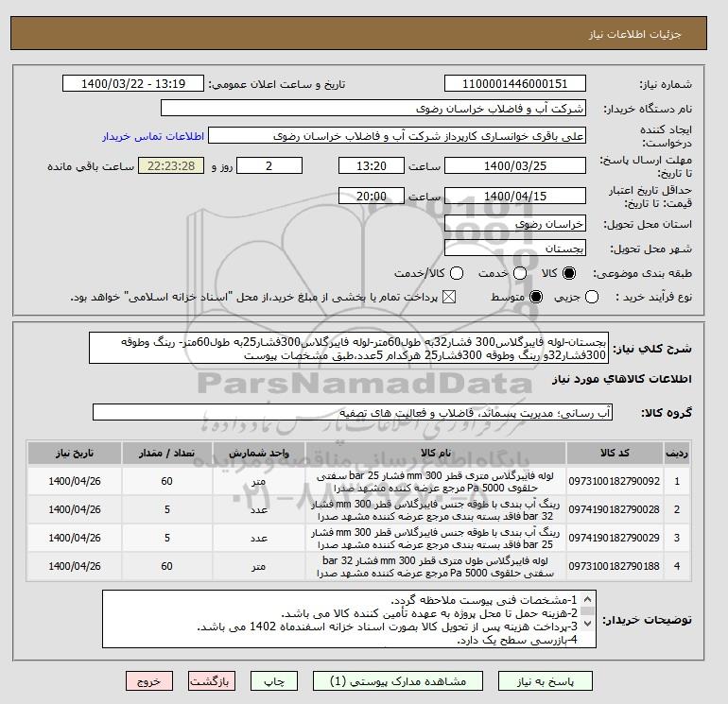Select the کالا radio button

click(569, 273)
